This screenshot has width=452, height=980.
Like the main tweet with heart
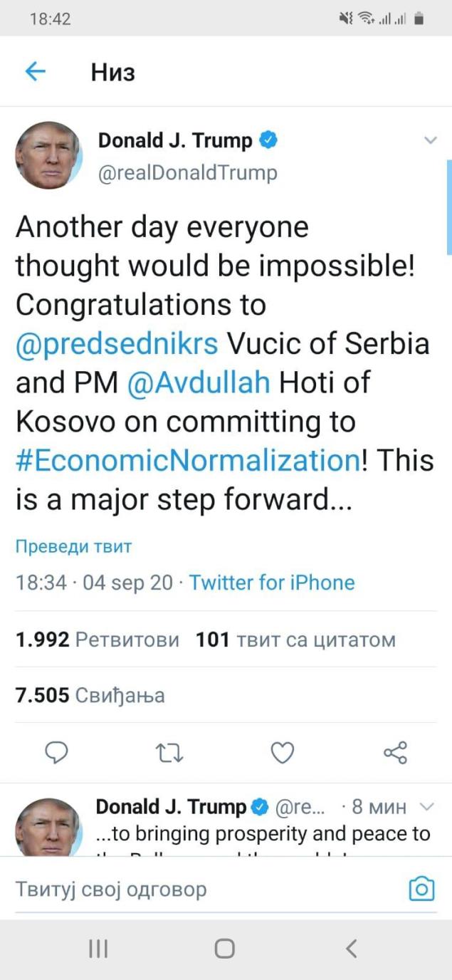click(283, 753)
